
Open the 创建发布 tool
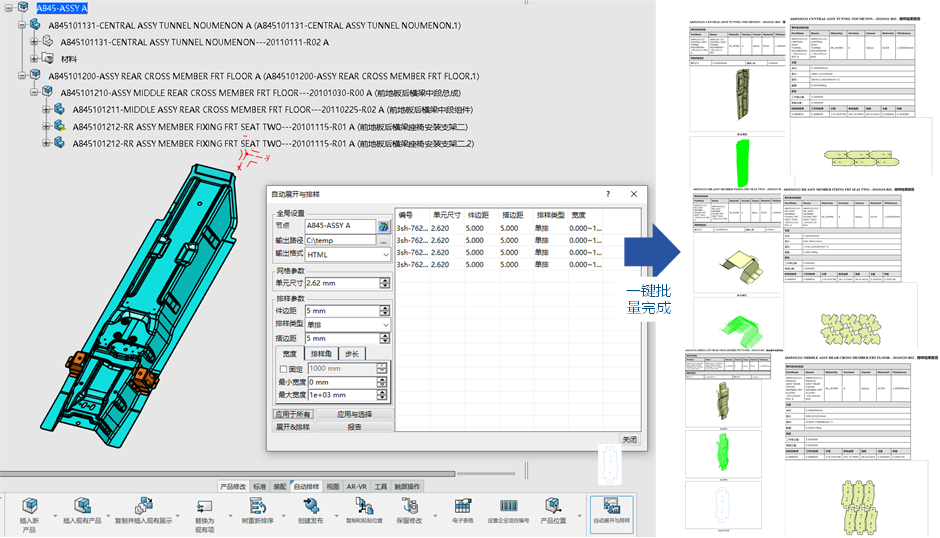pos(310,504)
